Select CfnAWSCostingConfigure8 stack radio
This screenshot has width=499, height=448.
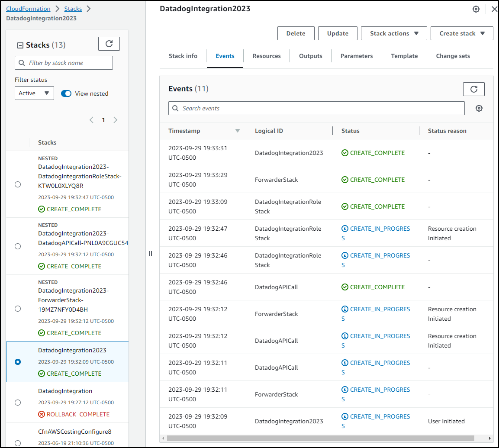click(x=18, y=443)
